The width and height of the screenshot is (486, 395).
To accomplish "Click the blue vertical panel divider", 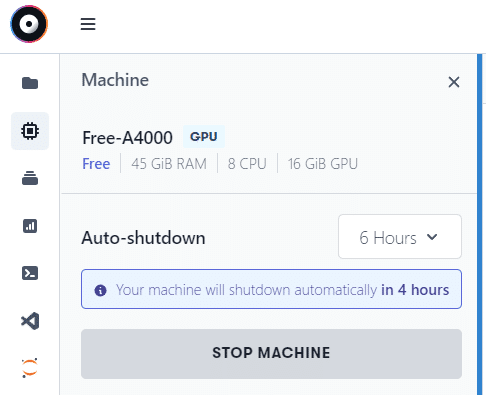I will point(479,224).
